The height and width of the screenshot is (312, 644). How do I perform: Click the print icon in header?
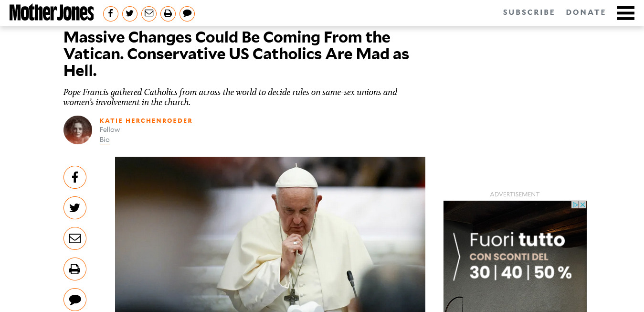168,13
